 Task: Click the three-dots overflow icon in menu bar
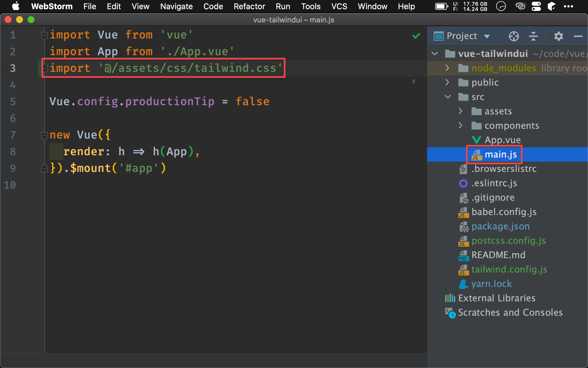(568, 6)
